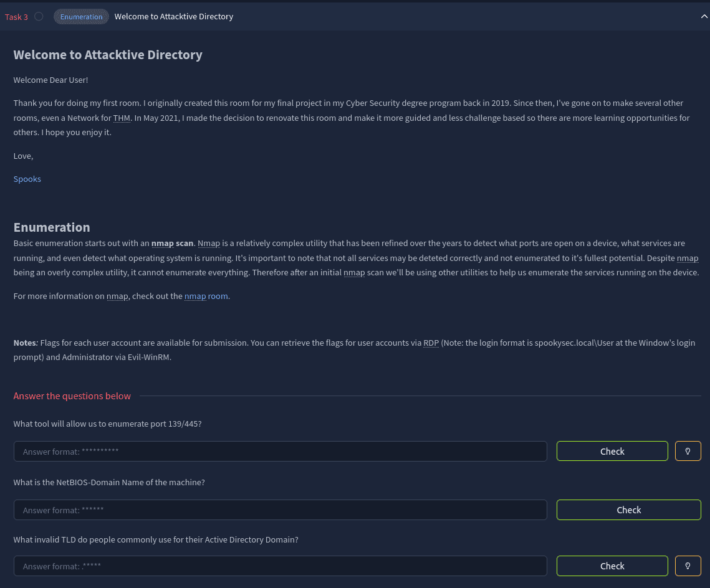This screenshot has width=710, height=588.
Task: Collapse Task 3 using the header chevron
Action: pyautogui.click(x=704, y=17)
